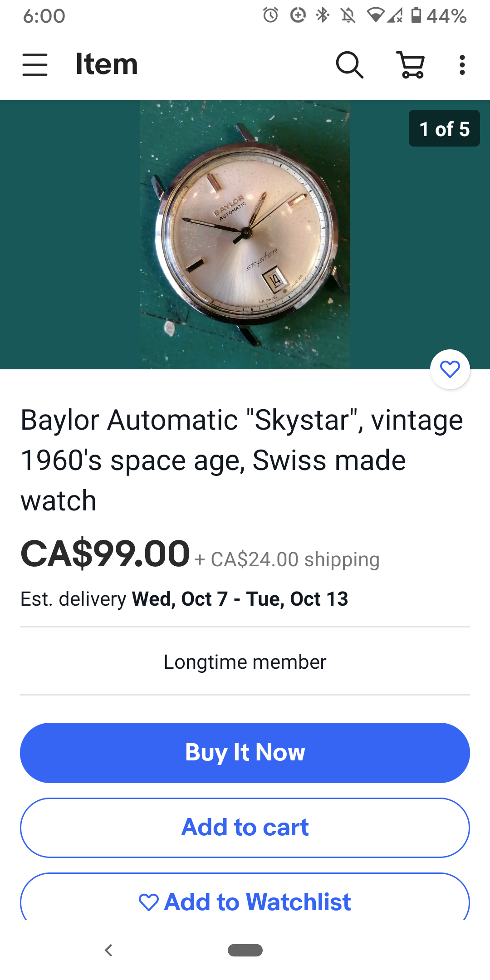Toggle the heart watch icon on photo
The width and height of the screenshot is (490, 980).
[x=450, y=369]
